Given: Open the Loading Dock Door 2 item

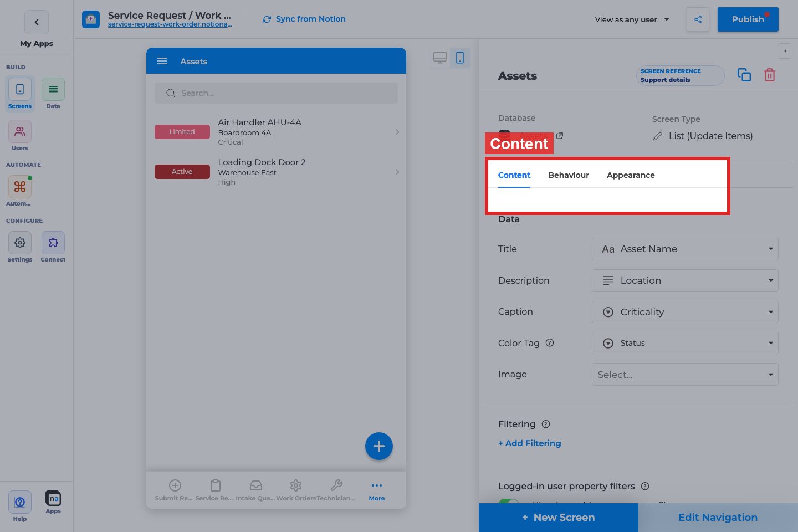Looking at the screenshot, I should click(276, 172).
